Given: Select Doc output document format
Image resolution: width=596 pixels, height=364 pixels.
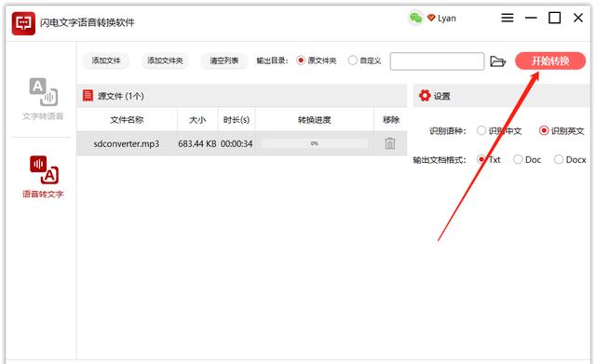Looking at the screenshot, I should point(527,159).
